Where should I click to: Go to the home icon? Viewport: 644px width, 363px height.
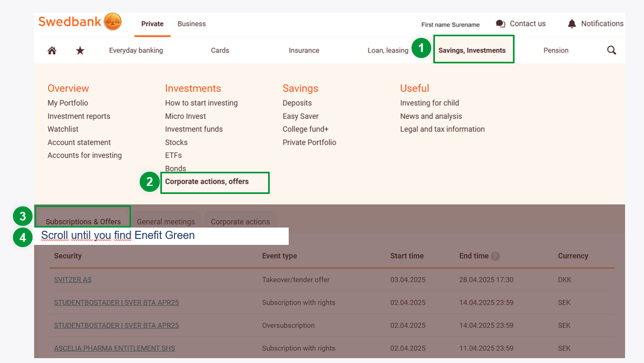pyautogui.click(x=52, y=50)
